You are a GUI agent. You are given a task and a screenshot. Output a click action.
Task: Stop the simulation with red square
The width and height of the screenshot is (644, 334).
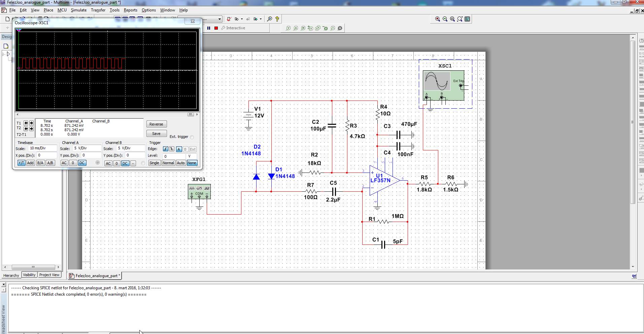[x=216, y=28]
